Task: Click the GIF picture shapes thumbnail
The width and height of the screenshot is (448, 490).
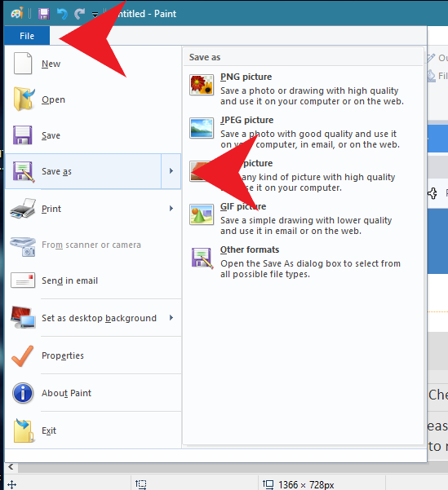Action: tap(202, 214)
